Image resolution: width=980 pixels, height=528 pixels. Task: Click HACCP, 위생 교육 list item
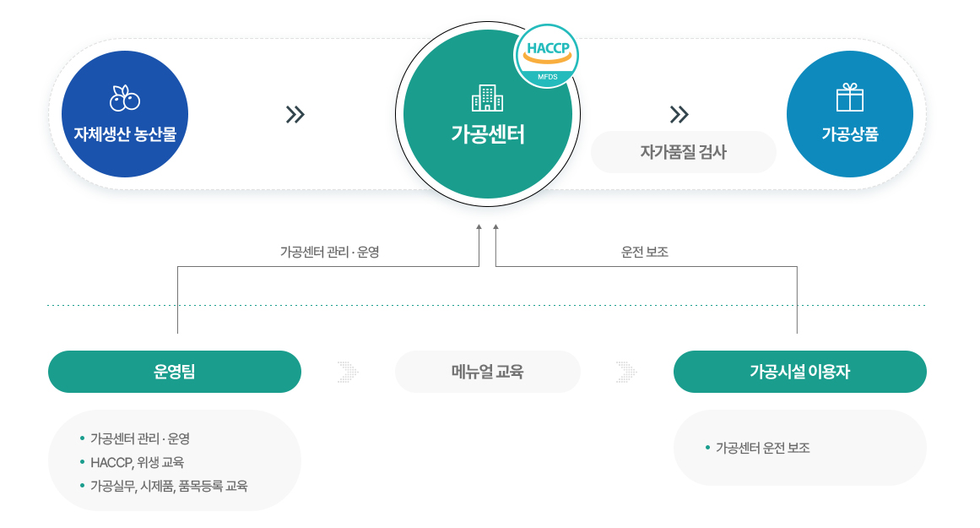coord(137,462)
